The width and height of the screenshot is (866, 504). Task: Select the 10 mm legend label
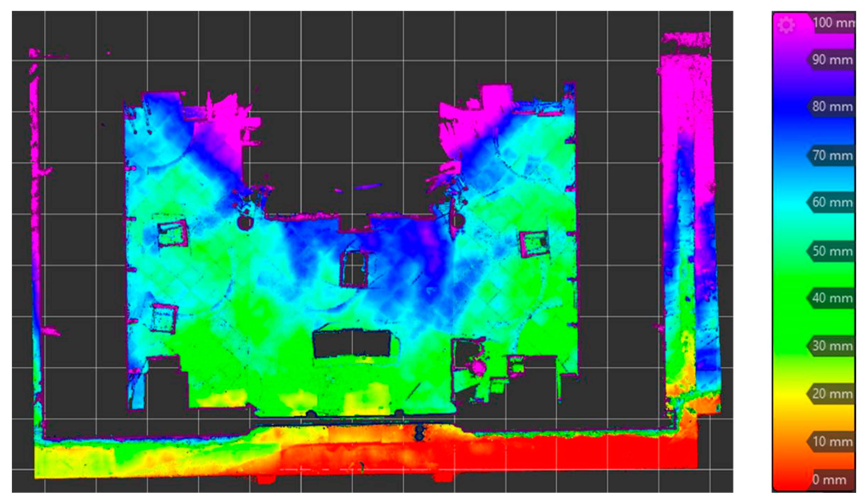832,441
